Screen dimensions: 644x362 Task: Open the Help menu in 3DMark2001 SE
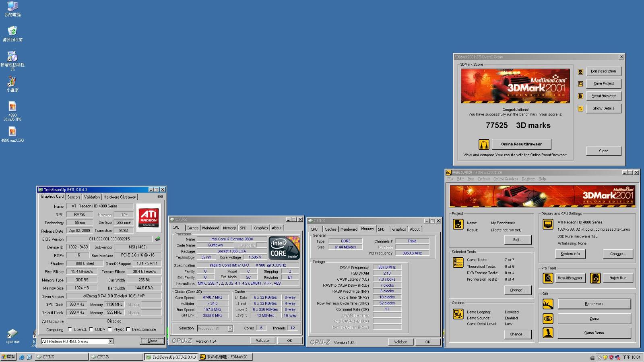[542, 179]
